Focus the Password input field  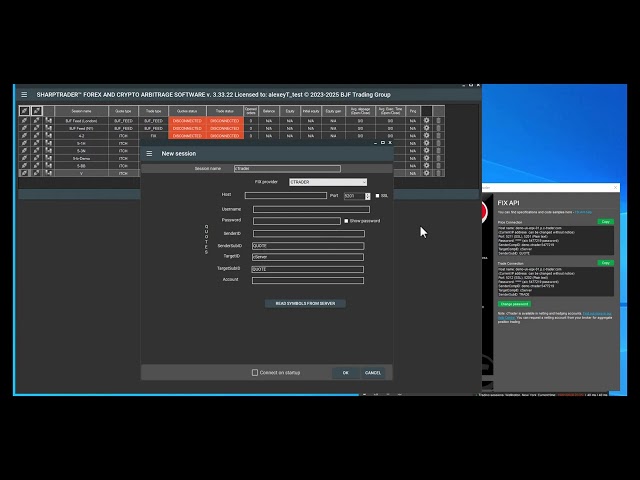click(x=297, y=221)
